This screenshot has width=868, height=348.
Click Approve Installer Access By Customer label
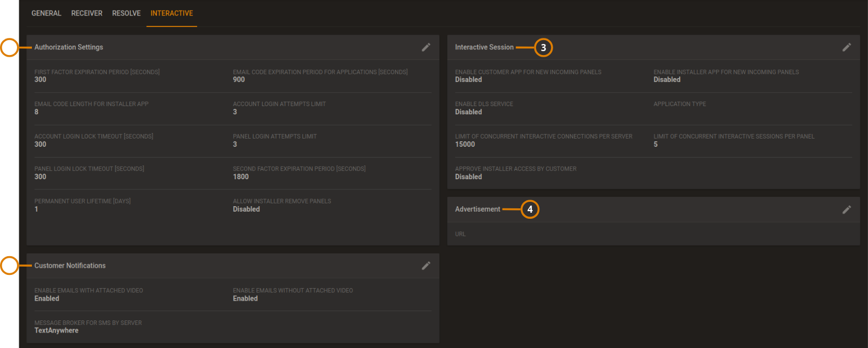[x=516, y=169]
